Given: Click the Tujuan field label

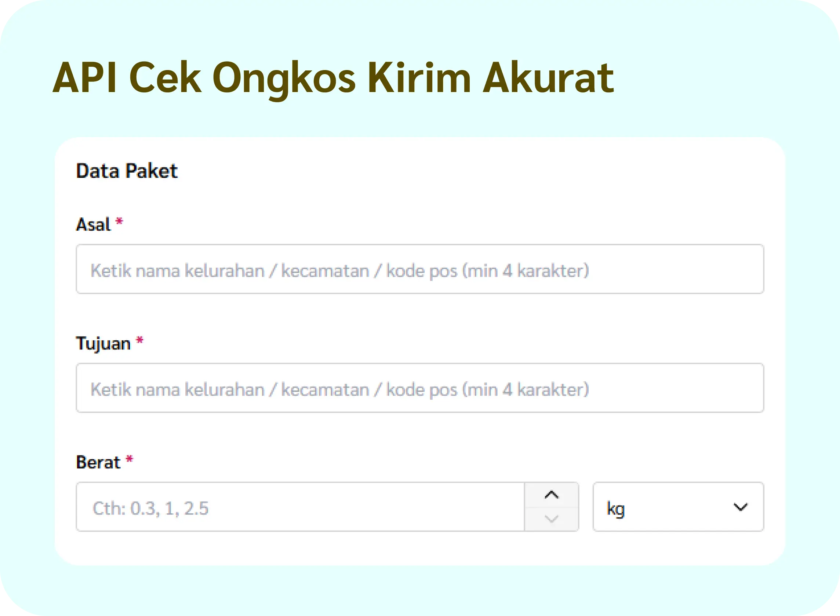Looking at the screenshot, I should point(103,344).
